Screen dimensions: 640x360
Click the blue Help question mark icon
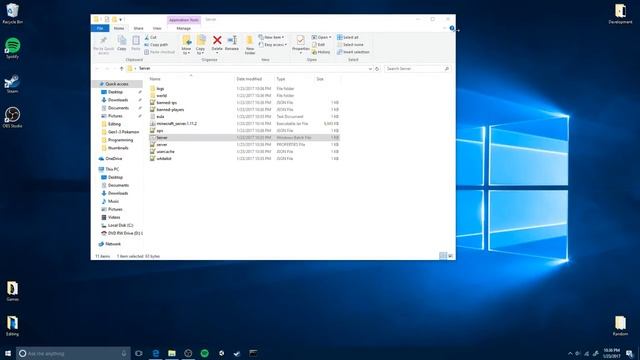click(x=452, y=28)
